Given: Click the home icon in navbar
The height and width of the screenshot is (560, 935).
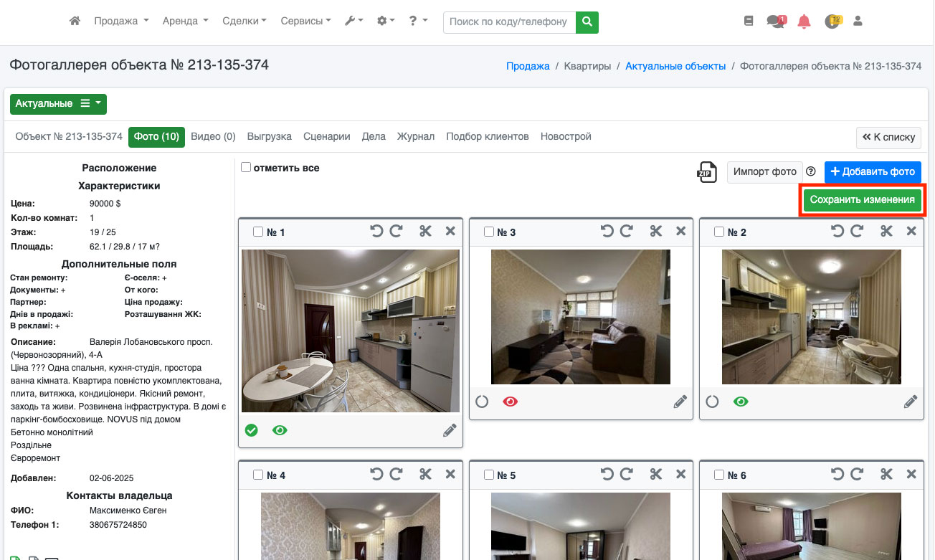Looking at the screenshot, I should click(x=75, y=22).
